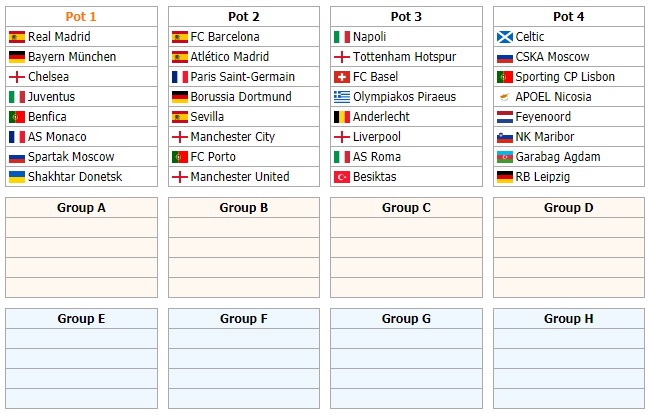Select Tottenham Hotspur from Pot 3
649x415 pixels.
404,57
